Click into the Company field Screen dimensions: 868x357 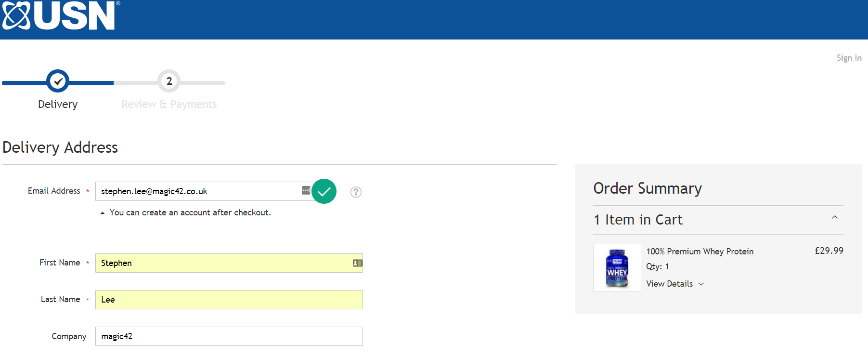pos(229,336)
